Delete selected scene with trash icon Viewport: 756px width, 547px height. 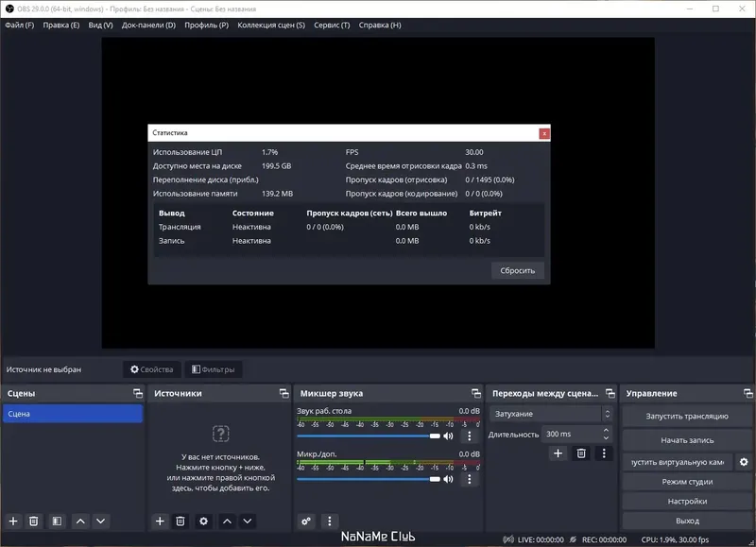[33, 521]
